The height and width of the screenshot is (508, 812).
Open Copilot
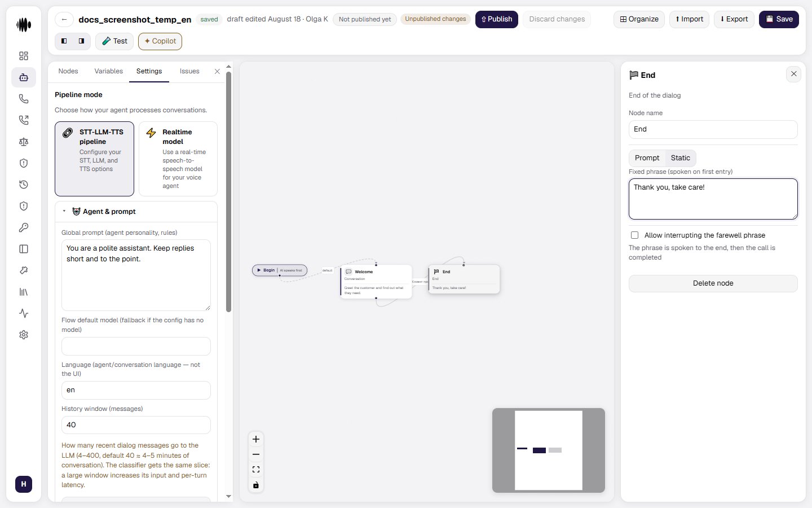click(160, 41)
